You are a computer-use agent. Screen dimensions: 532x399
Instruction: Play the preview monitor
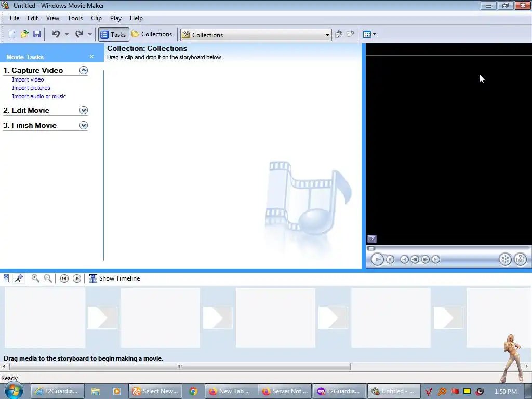[377, 260]
